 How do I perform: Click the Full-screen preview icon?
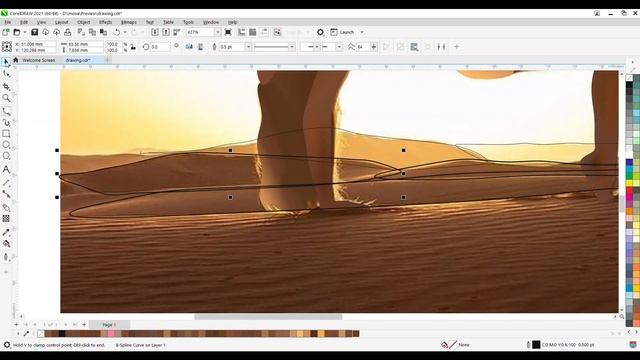228,32
